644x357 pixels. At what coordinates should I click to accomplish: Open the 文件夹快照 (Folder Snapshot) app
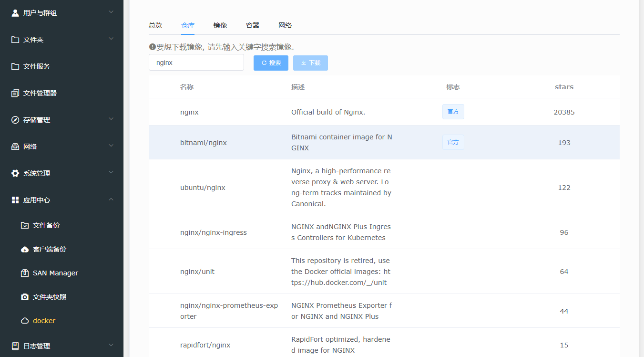[49, 296]
